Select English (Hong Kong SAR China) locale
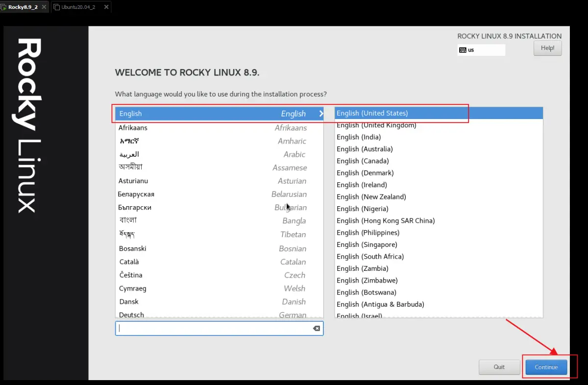This screenshot has height=385, width=588. coord(439,220)
